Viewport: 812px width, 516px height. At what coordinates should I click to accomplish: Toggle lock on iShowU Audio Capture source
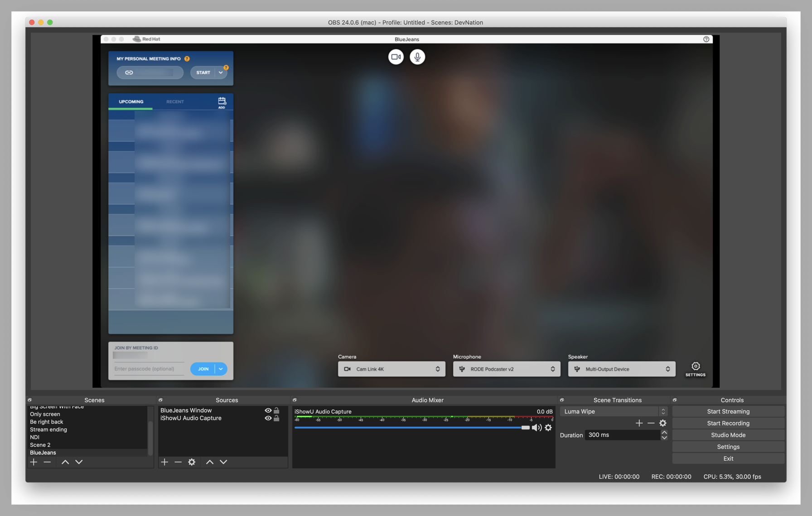(276, 418)
